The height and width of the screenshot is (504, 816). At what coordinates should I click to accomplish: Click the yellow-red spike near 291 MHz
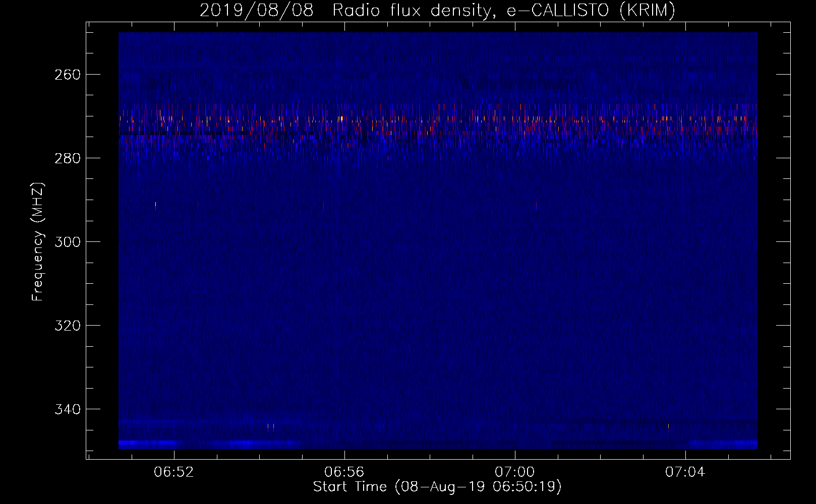click(155, 206)
